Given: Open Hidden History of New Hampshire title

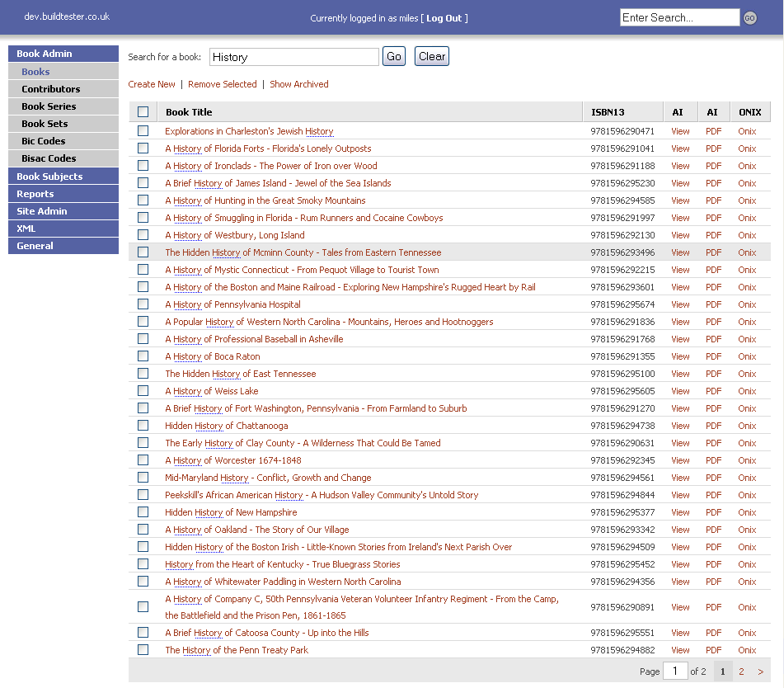Looking at the screenshot, I should (231, 512).
